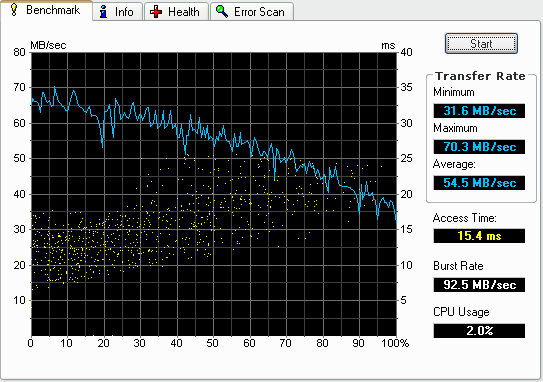
Task: Open the Health tab
Action: pyautogui.click(x=176, y=12)
